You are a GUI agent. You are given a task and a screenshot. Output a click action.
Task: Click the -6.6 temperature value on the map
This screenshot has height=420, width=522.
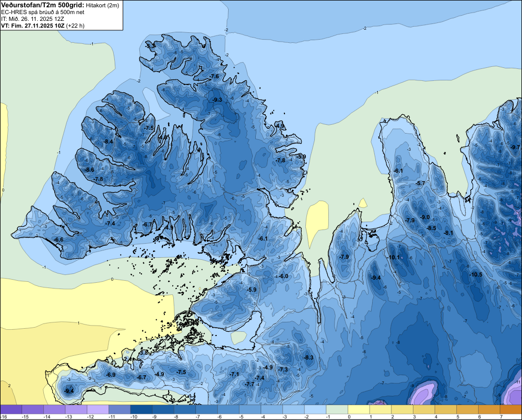58,239
